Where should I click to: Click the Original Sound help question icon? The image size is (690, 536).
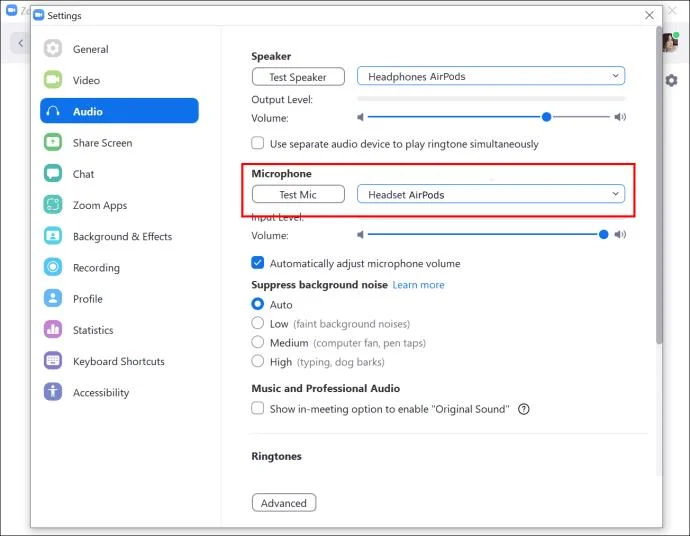[524, 409]
